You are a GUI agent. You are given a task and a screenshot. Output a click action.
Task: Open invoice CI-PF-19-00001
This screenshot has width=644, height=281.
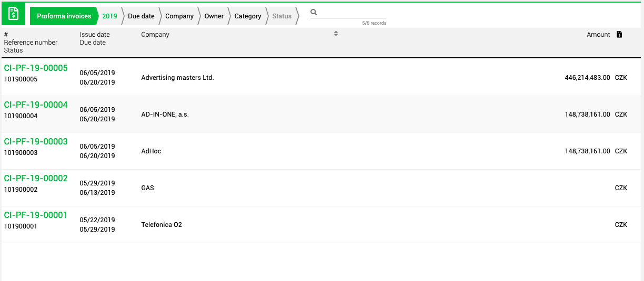coord(36,215)
